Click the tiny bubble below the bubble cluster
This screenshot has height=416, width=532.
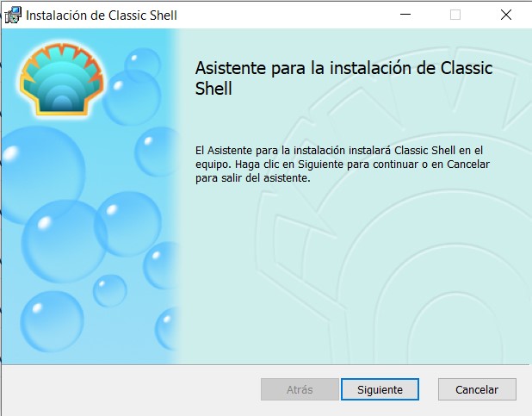tap(110, 291)
